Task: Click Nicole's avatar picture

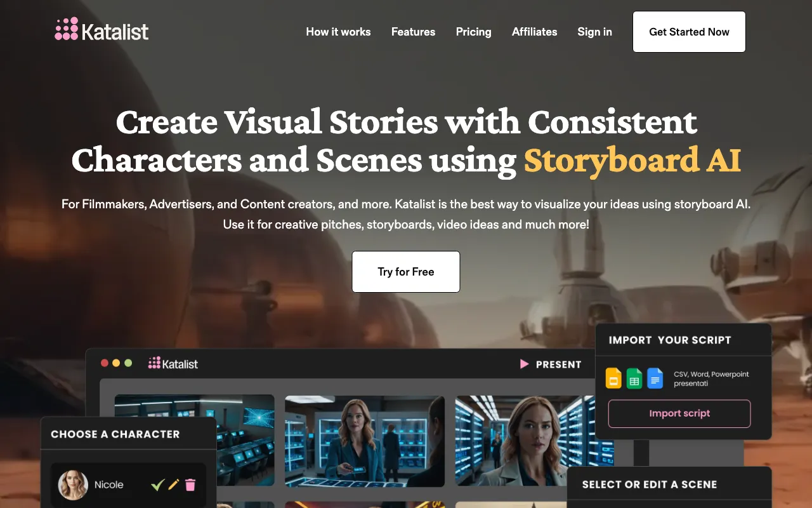Action: point(73,485)
